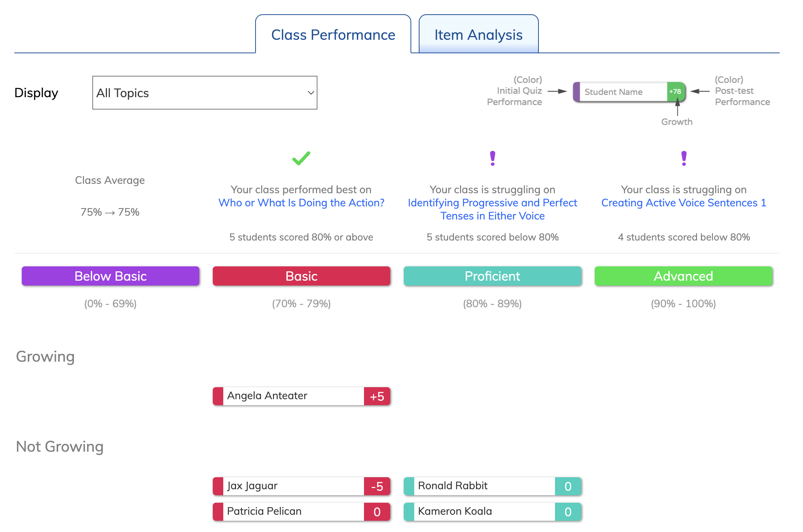The height and width of the screenshot is (532, 803).
Task: Open Who or What Is Doing the Action link
Action: click(301, 203)
